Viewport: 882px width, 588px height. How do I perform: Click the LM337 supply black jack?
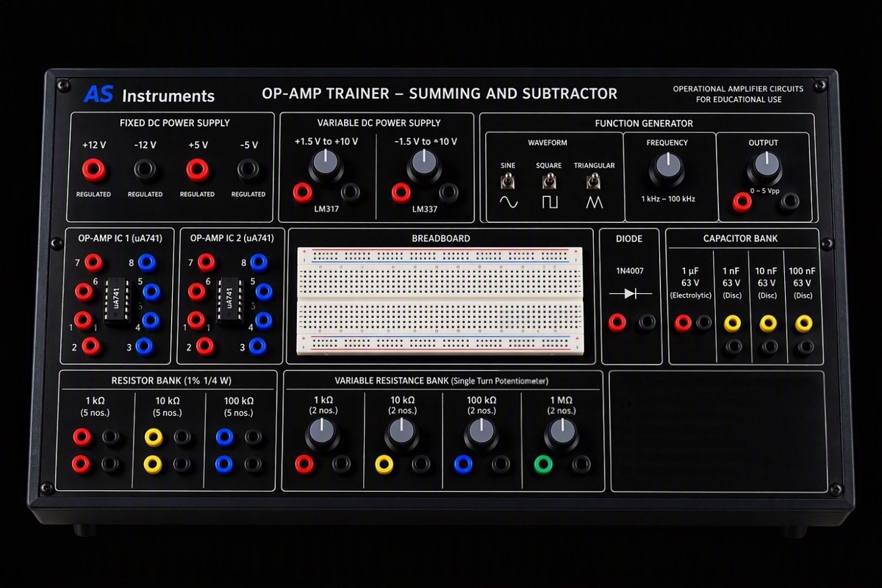[x=448, y=193]
